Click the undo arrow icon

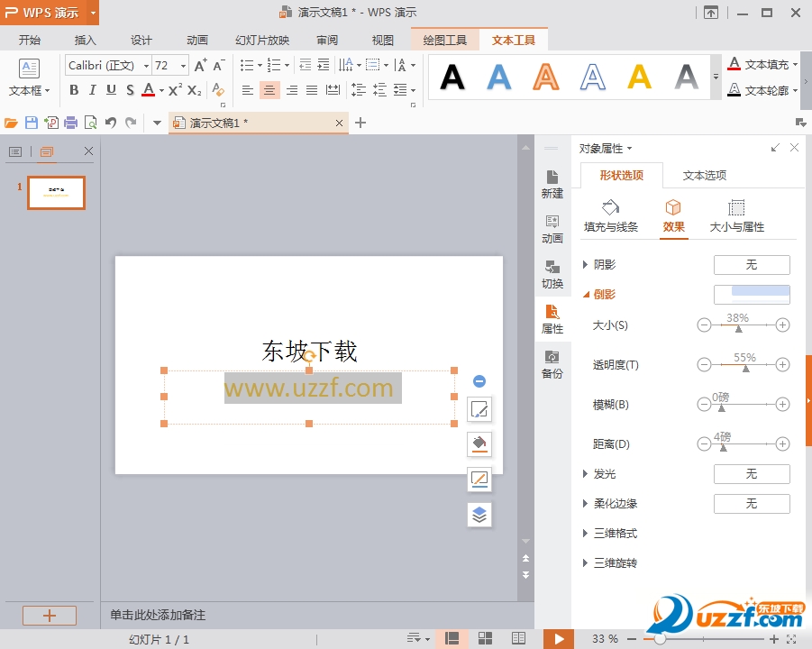click(x=111, y=123)
